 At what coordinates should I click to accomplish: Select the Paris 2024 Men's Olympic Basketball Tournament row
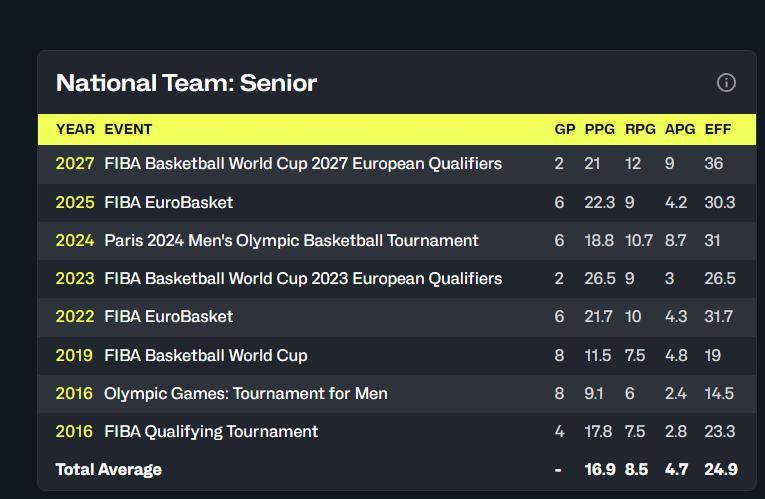pos(397,240)
